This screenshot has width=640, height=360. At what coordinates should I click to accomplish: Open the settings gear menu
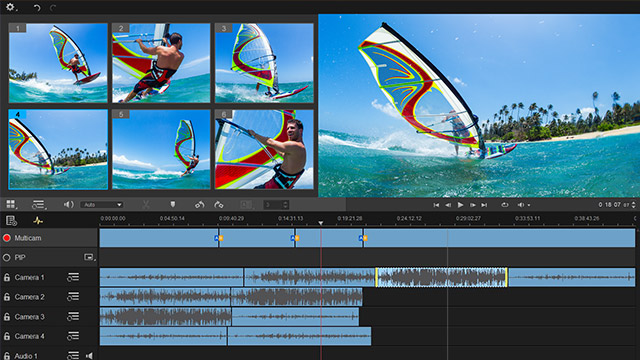[10, 7]
